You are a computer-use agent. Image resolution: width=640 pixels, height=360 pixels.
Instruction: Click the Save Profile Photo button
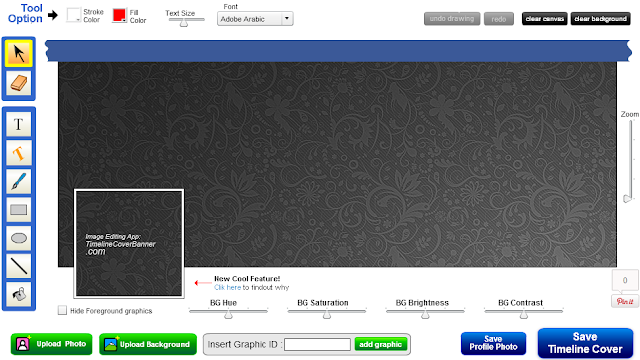[493, 343]
